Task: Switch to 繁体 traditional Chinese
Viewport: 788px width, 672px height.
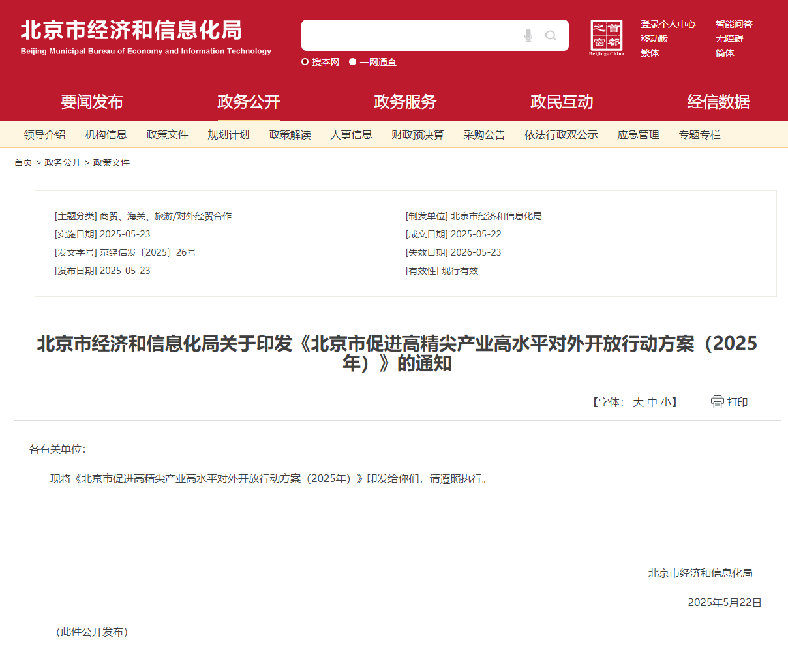Action: (650, 53)
